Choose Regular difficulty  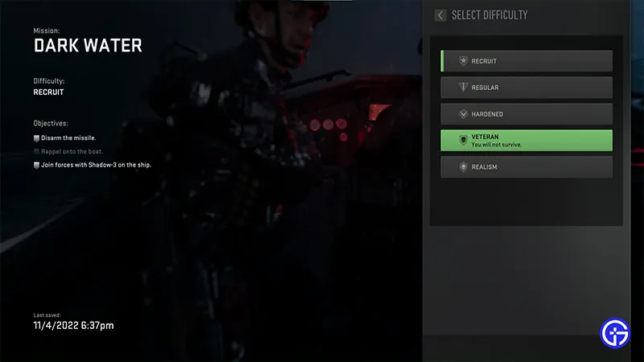526,88
